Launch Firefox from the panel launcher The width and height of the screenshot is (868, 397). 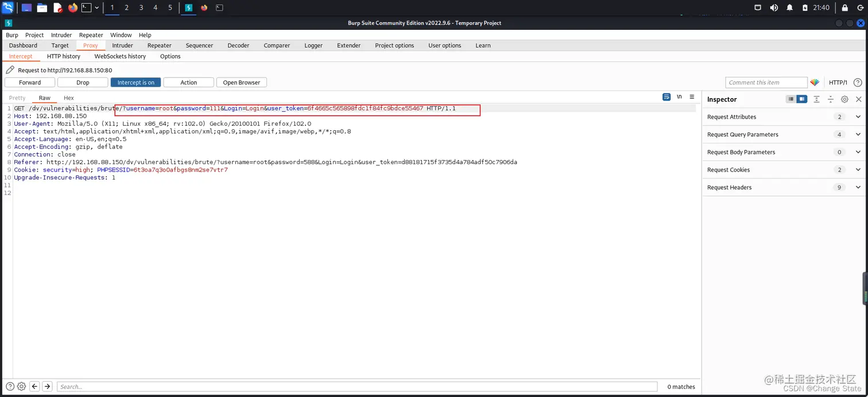(72, 7)
